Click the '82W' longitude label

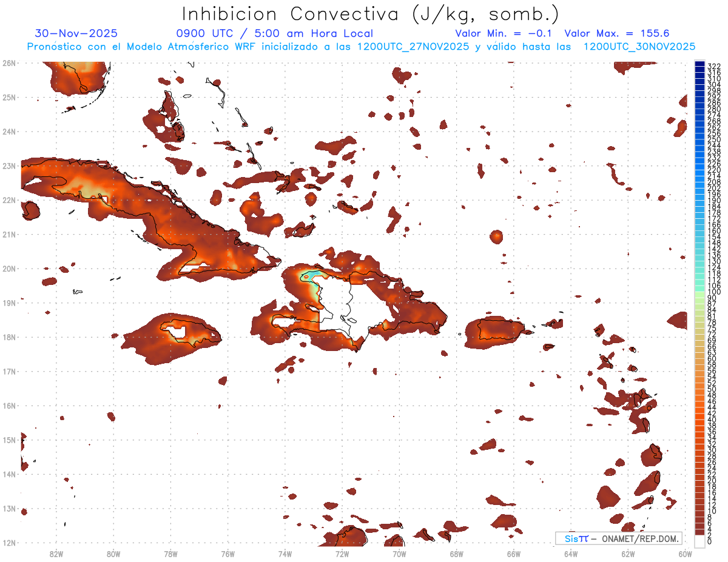click(56, 554)
